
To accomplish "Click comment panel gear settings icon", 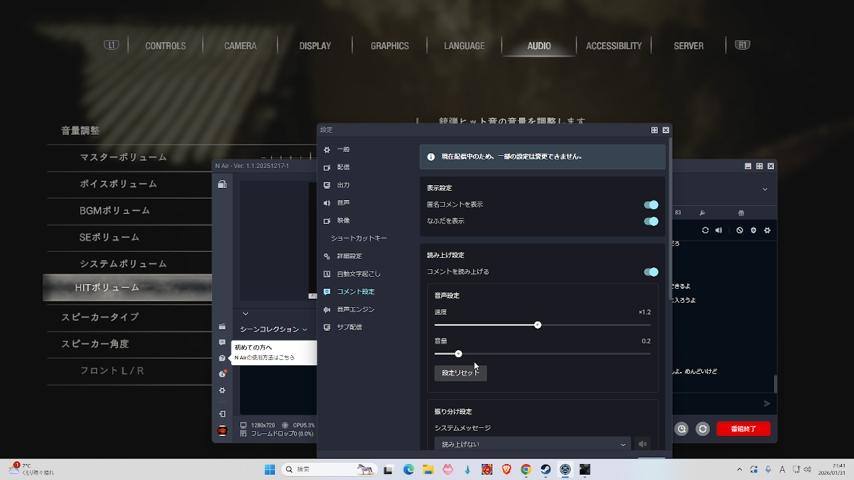I will 767,230.
